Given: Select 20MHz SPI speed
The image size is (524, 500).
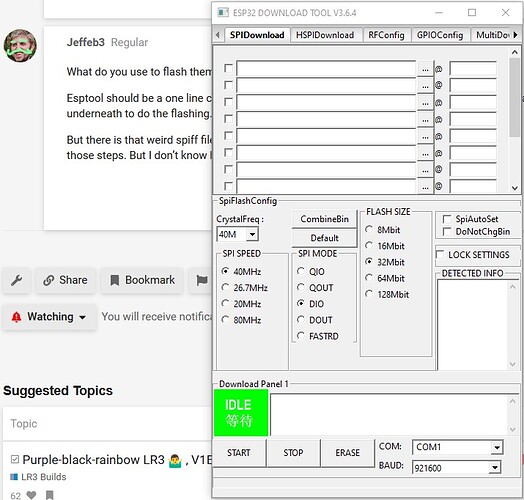Looking at the screenshot, I should pyautogui.click(x=225, y=303).
